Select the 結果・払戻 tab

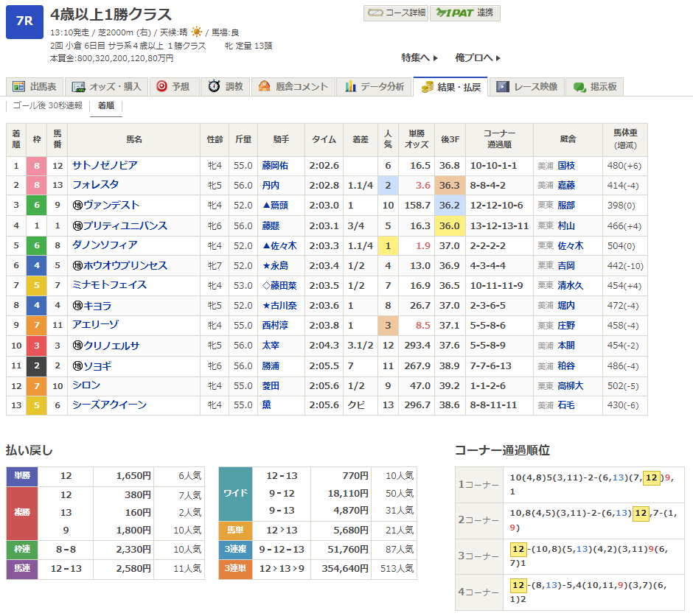[x=450, y=87]
